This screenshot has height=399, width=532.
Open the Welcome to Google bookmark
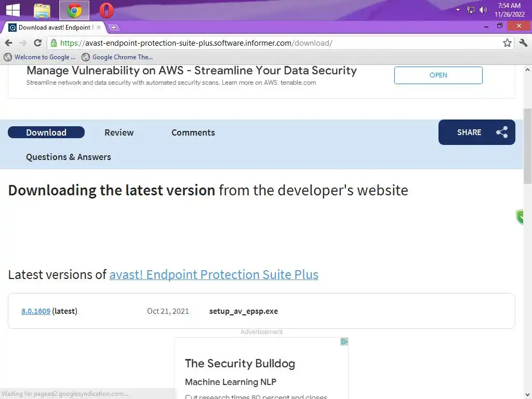39,57
